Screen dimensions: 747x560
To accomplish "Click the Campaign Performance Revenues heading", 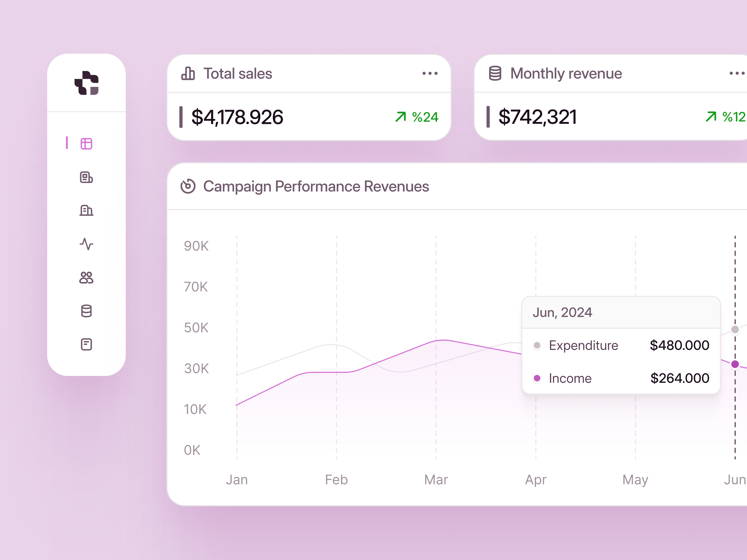I will (316, 186).
